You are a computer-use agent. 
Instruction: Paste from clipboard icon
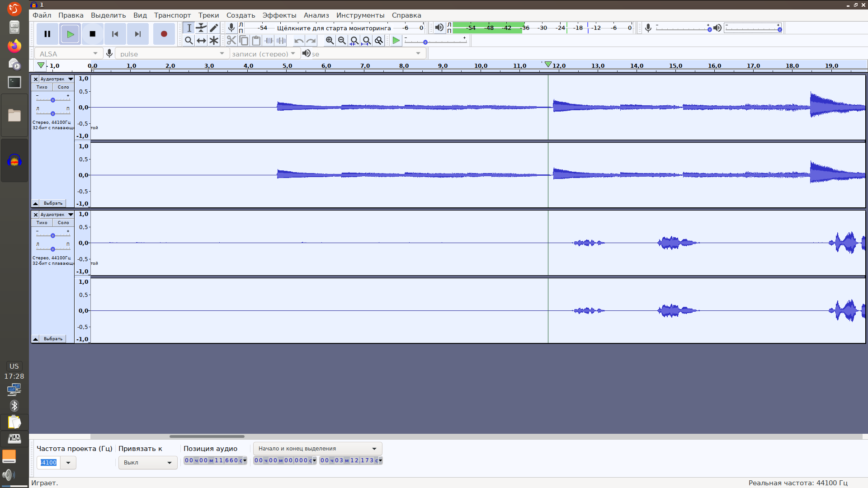[256, 41]
